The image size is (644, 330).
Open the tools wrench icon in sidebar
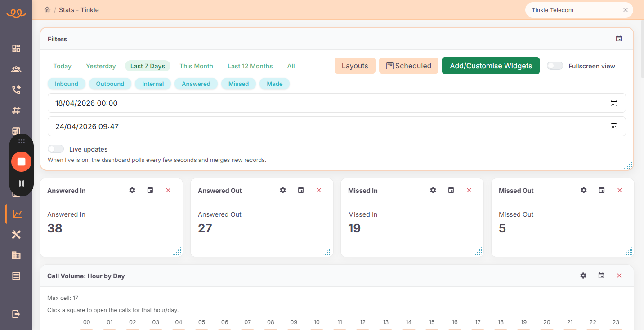click(x=16, y=235)
